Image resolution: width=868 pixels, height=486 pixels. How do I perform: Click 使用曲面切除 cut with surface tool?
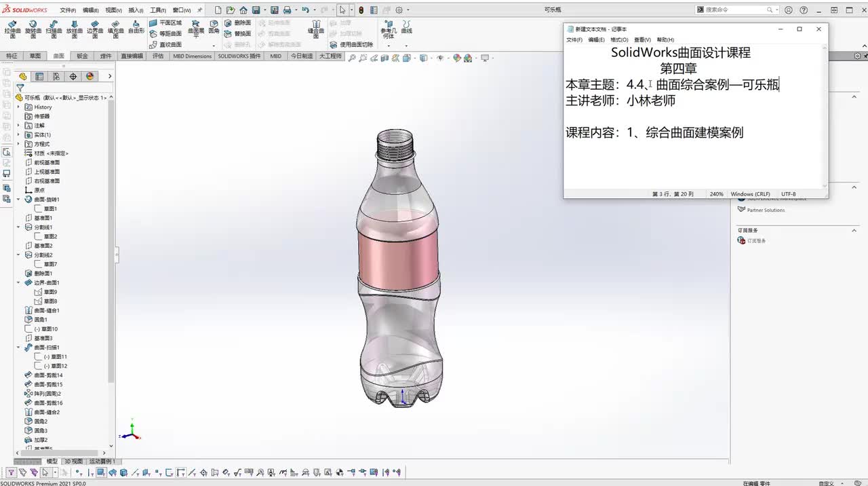[x=351, y=44]
